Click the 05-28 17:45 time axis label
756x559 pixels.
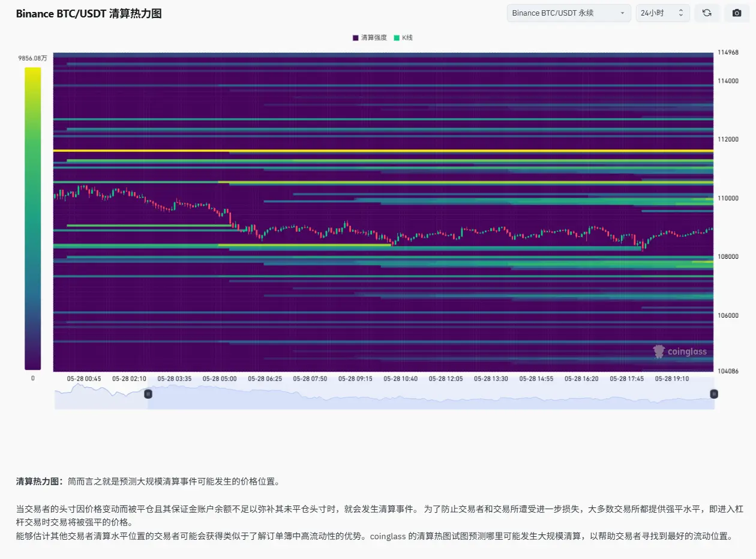click(627, 379)
